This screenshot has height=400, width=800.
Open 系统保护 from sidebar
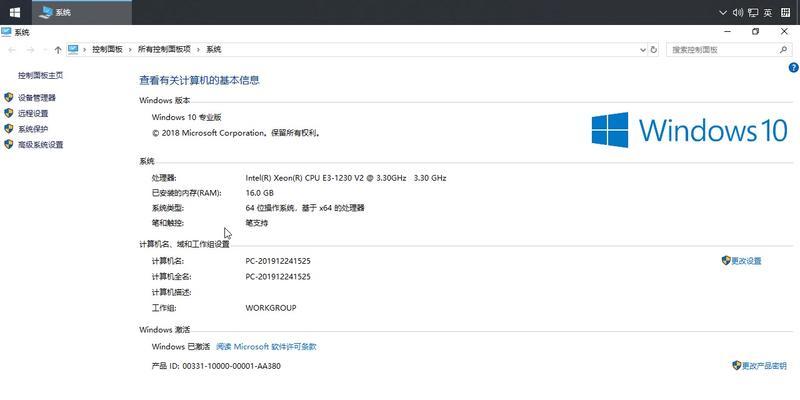[x=33, y=129]
